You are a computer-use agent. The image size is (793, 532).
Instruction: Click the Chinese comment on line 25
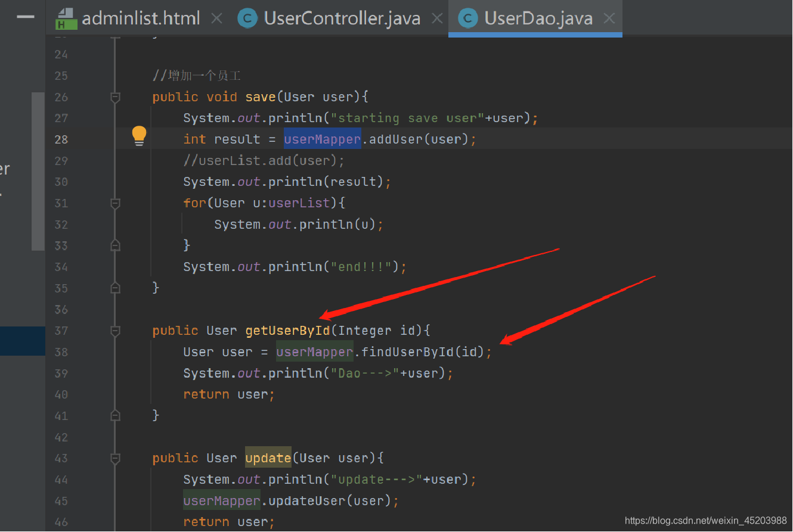[x=197, y=76]
